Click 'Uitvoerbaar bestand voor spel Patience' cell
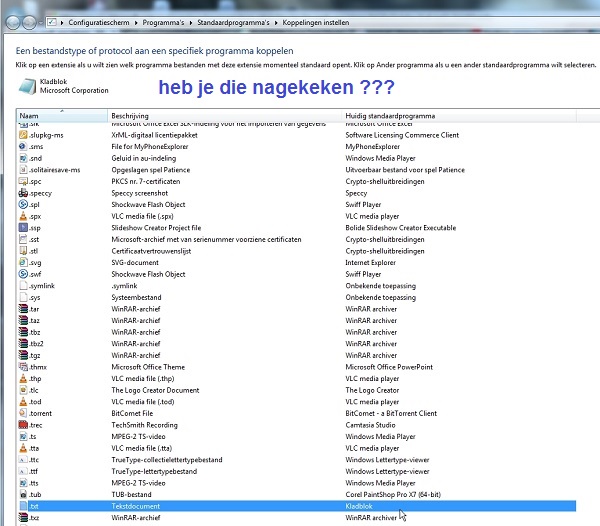Viewport: 600px width, 526px height. coord(405,169)
